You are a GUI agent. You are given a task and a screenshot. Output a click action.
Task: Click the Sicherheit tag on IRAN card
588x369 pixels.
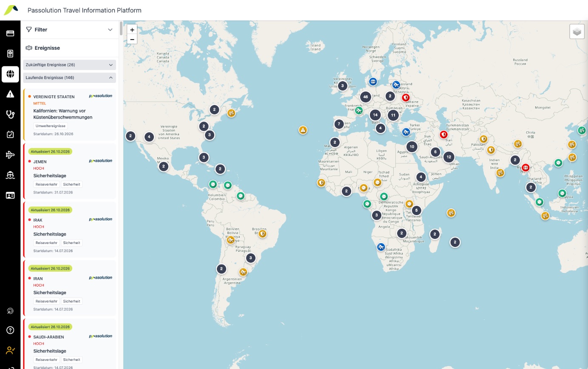pyautogui.click(x=71, y=301)
